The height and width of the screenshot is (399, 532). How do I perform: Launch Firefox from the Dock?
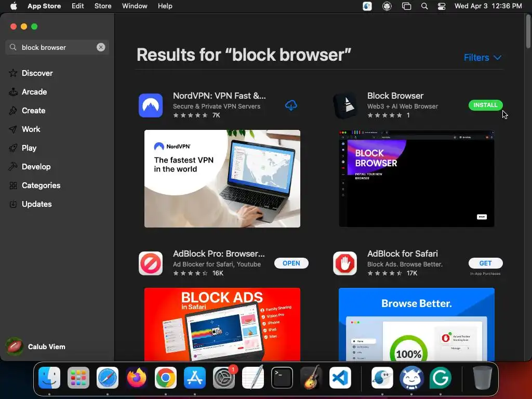click(137, 378)
